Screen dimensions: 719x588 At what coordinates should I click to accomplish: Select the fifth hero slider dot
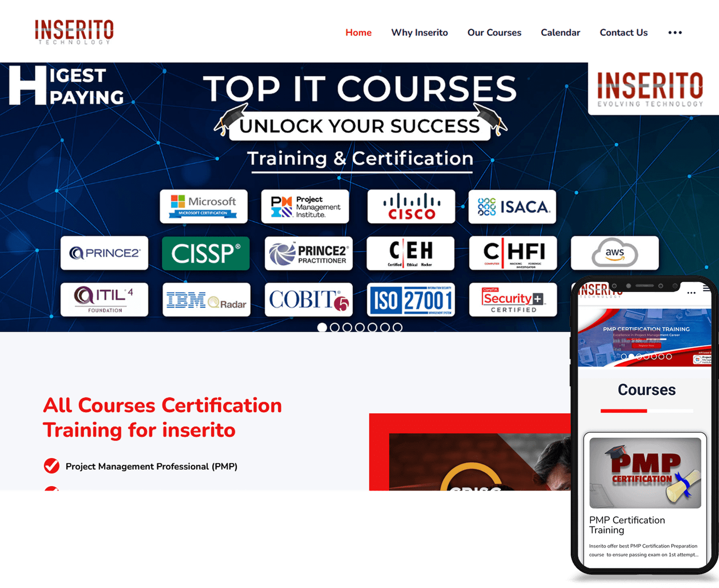click(373, 327)
